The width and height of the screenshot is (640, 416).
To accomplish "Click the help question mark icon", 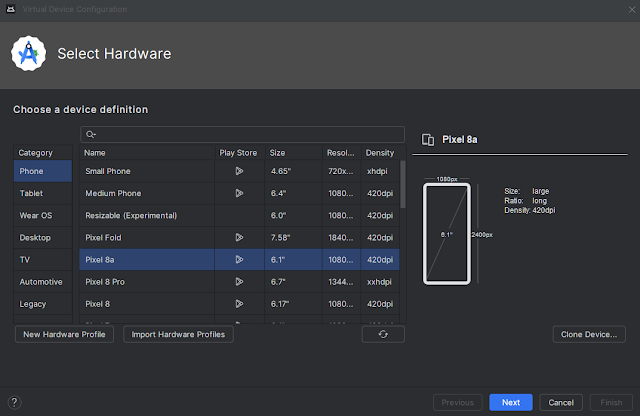I will (x=14, y=402).
